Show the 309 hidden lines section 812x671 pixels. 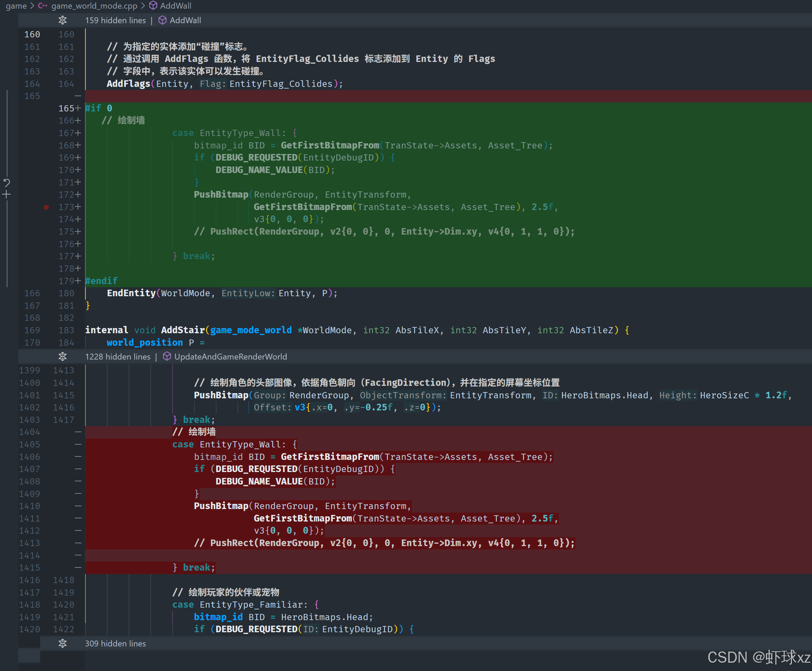coord(115,644)
